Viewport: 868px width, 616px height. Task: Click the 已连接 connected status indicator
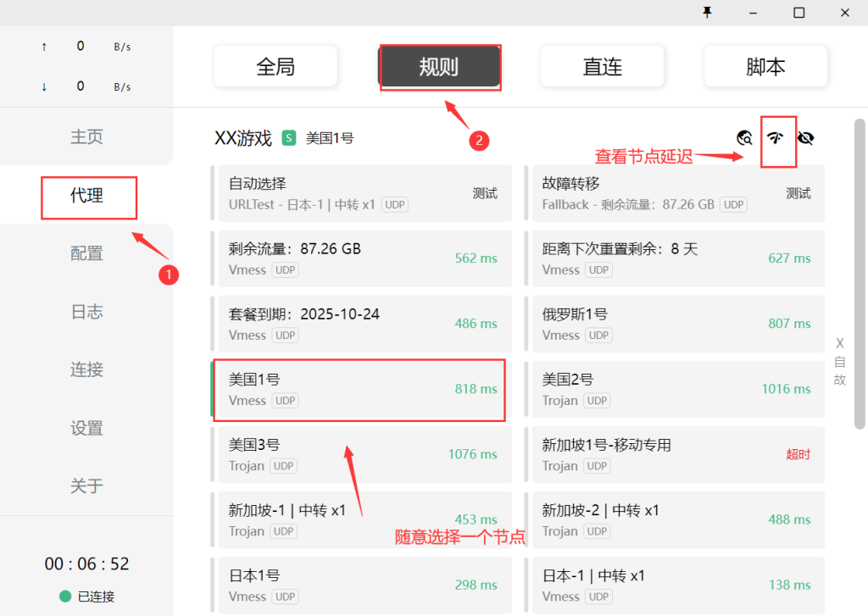[87, 596]
